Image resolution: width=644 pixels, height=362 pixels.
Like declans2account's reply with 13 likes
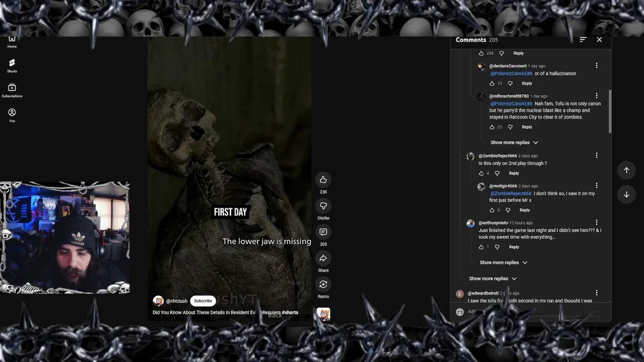point(492,83)
